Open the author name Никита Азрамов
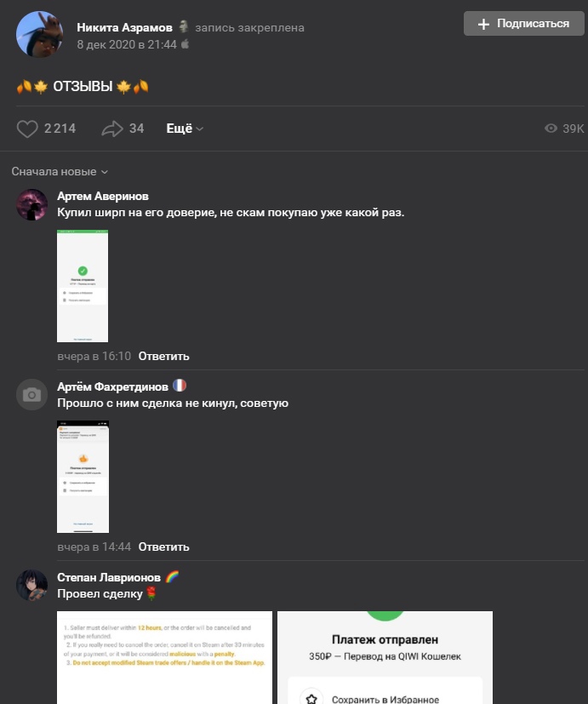 [124, 27]
